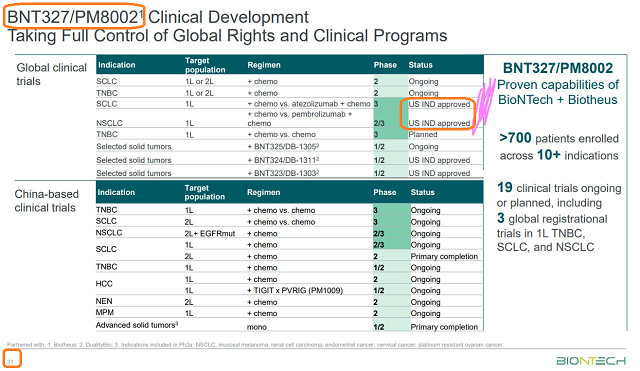Select the '+ chemo vs. atezolizumab + chemo' regimen cell
The height and width of the screenshot is (371, 640).
309,104
